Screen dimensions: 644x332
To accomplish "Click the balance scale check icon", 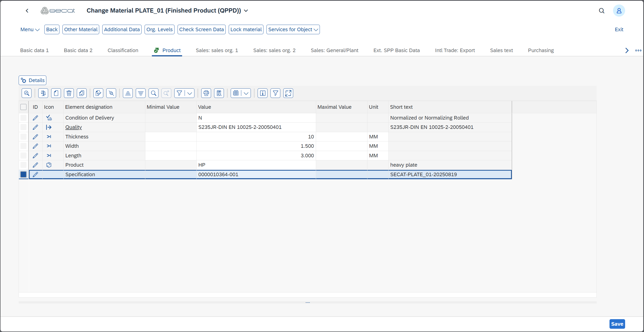I will tap(43, 93).
